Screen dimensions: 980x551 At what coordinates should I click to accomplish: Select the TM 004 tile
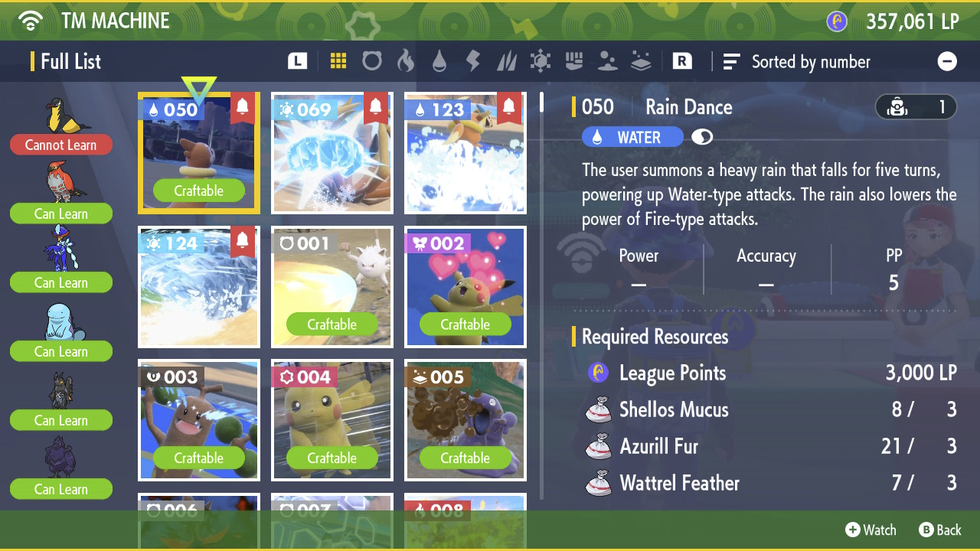[332, 420]
